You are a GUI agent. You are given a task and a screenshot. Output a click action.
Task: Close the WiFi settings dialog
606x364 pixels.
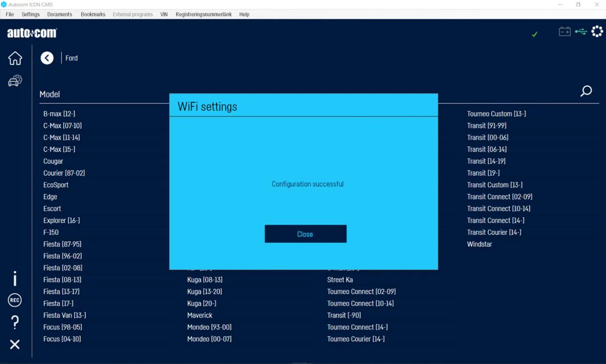306,234
